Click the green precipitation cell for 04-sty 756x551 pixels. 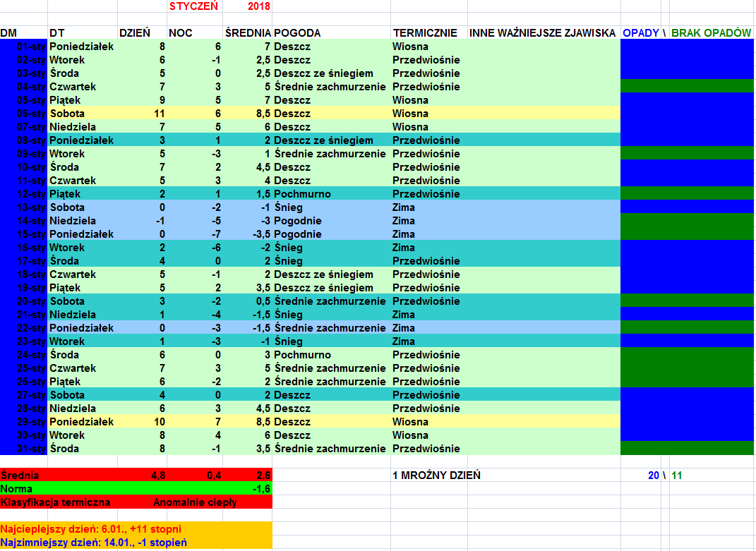pyautogui.click(x=688, y=87)
